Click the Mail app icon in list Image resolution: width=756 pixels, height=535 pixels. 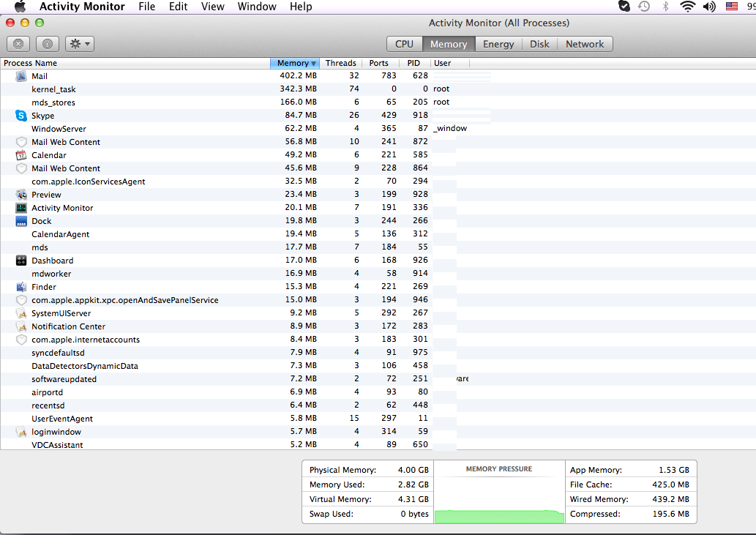pyautogui.click(x=21, y=76)
